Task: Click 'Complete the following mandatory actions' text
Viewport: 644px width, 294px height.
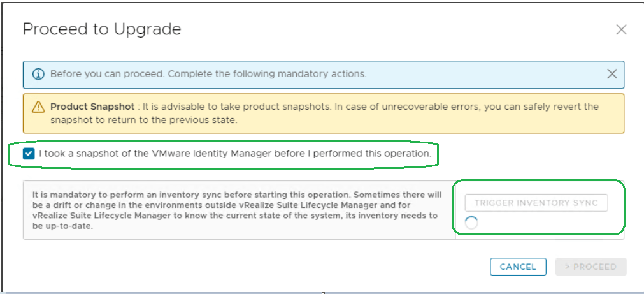Action: point(268,74)
